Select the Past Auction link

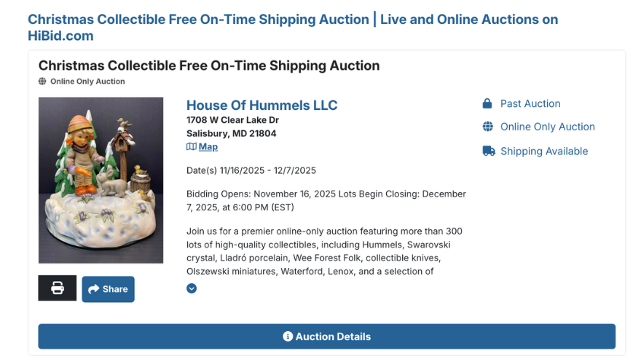click(530, 103)
